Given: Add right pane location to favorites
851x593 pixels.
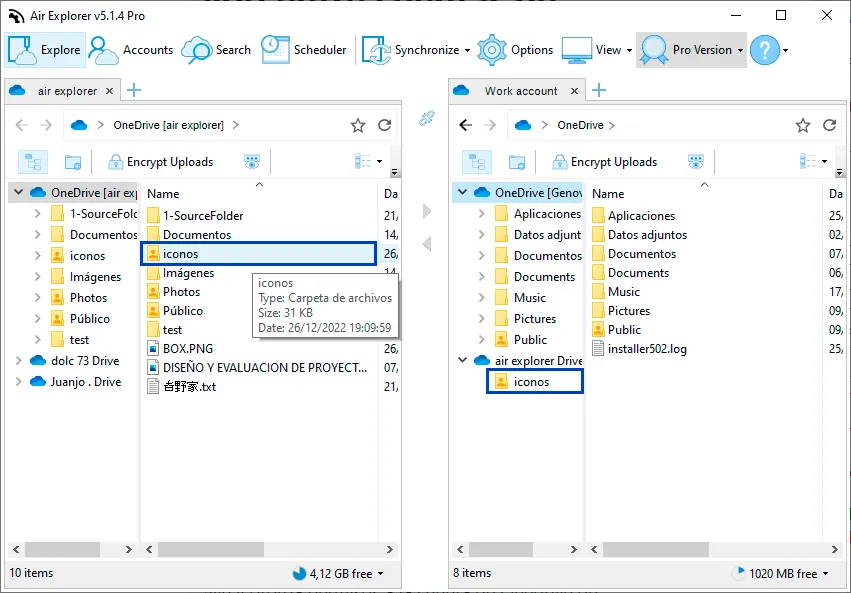Looking at the screenshot, I should click(803, 126).
